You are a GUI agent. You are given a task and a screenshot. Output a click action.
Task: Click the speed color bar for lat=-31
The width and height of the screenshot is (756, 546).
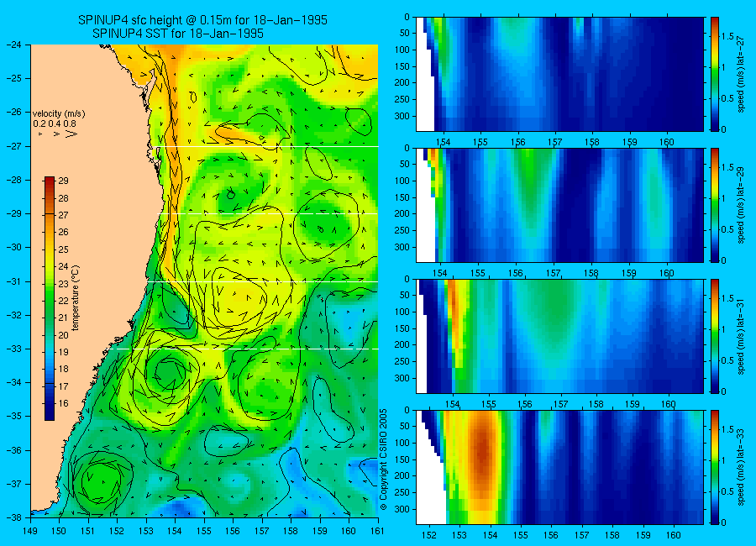coord(715,336)
